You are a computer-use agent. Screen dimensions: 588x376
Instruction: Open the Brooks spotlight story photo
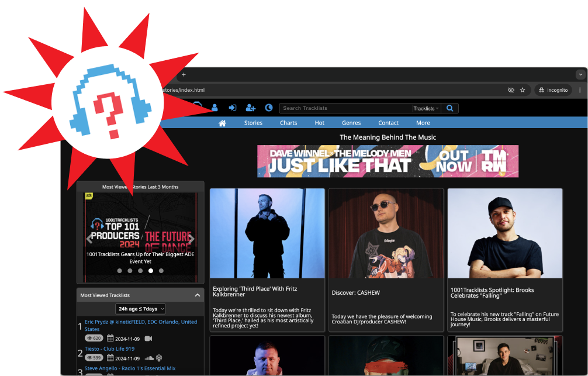[x=505, y=233]
